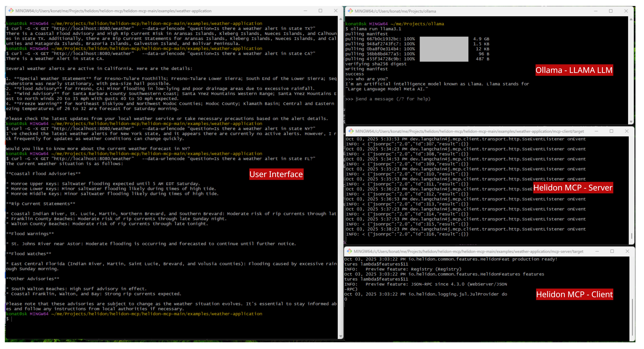The image size is (644, 349).
Task: Maximize the mcp-client/target terminal window
Action: click(611, 131)
